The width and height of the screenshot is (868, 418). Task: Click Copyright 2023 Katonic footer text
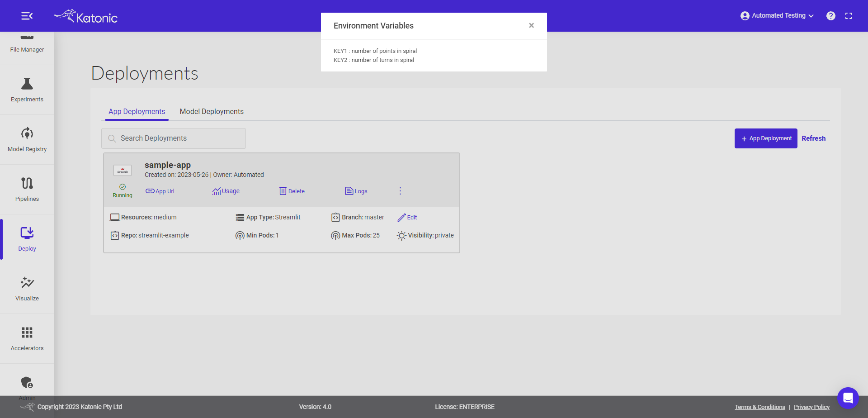click(80, 407)
